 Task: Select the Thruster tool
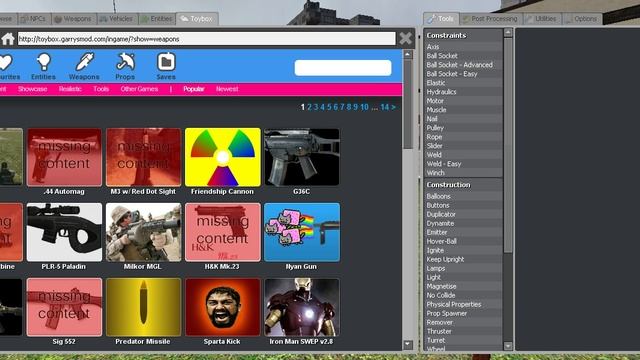point(463,331)
